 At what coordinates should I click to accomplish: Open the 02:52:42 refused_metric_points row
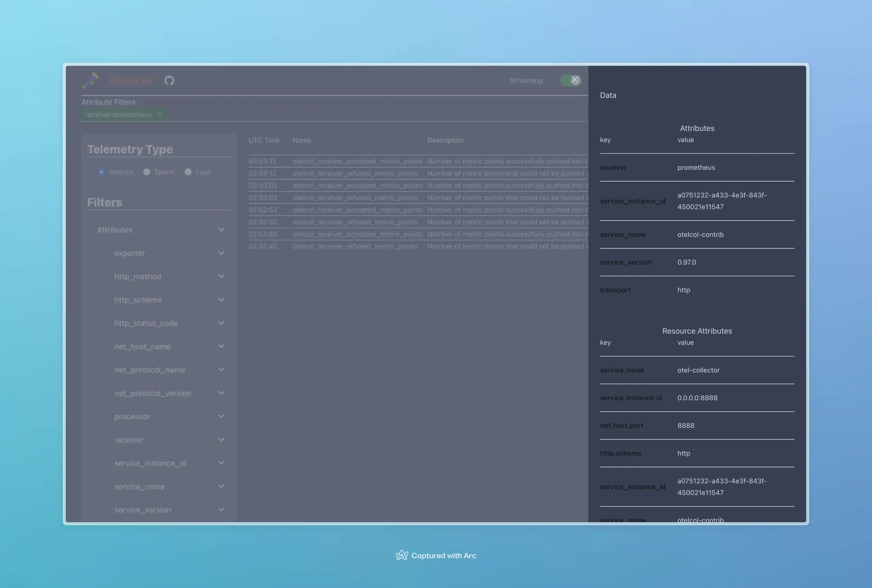coord(355,246)
